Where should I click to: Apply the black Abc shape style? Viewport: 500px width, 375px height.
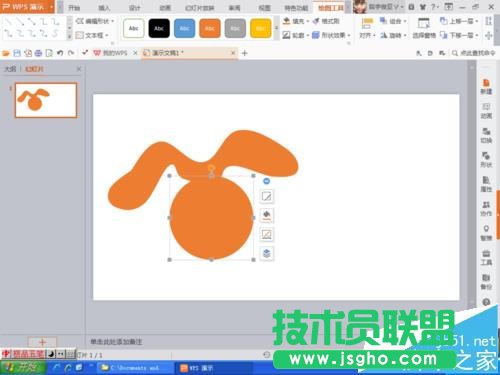[x=159, y=28]
